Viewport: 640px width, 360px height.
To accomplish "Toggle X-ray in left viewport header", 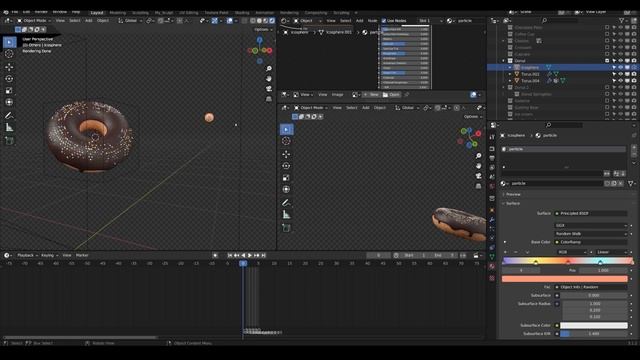I will [x=244, y=20].
